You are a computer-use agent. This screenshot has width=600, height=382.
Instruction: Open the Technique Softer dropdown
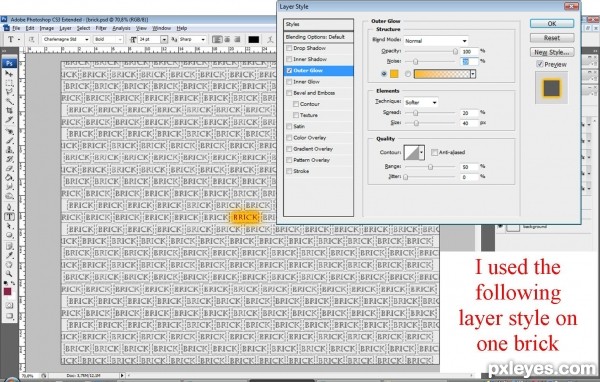(x=421, y=102)
